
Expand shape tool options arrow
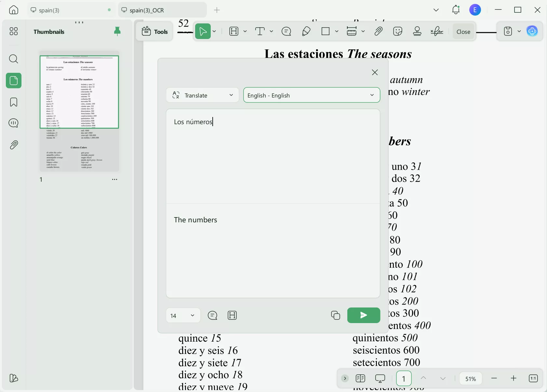pyautogui.click(x=337, y=31)
